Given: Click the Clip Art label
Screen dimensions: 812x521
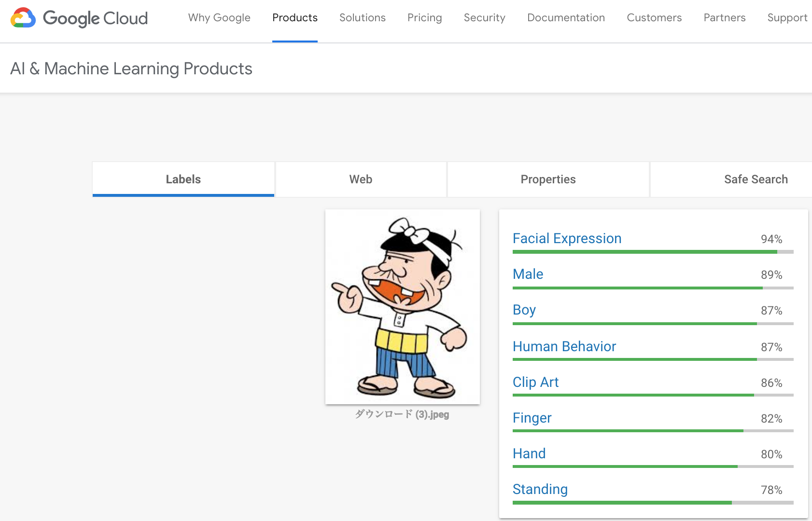Looking at the screenshot, I should point(536,382).
